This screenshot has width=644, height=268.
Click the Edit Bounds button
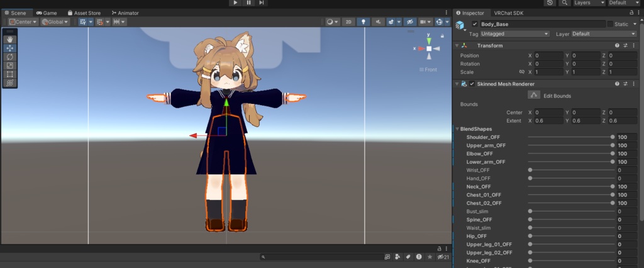coord(533,96)
